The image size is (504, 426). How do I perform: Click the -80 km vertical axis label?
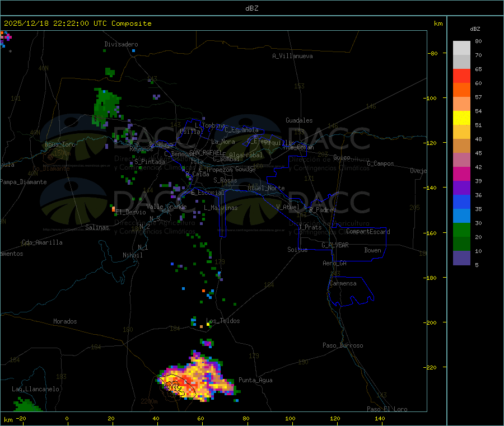(x=432, y=53)
